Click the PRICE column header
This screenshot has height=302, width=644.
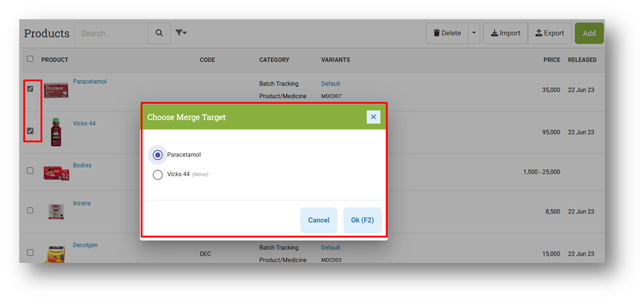(x=552, y=60)
